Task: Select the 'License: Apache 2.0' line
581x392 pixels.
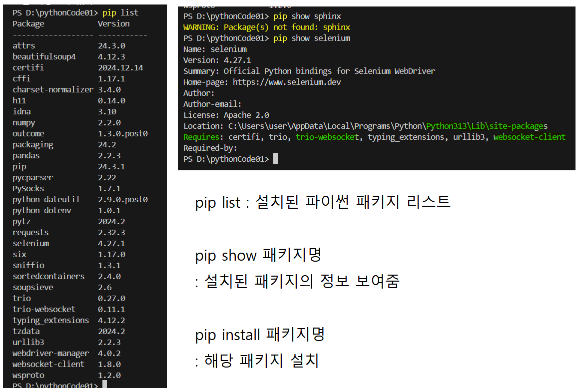Action: click(x=226, y=115)
